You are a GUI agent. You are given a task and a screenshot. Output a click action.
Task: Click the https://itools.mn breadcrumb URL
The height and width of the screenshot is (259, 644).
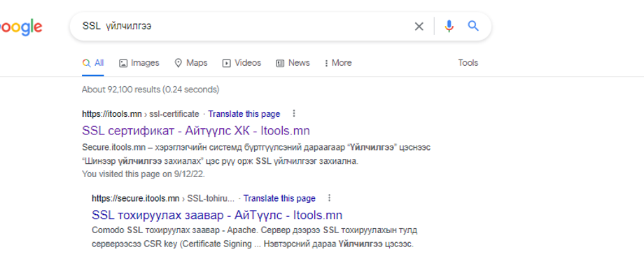point(112,113)
